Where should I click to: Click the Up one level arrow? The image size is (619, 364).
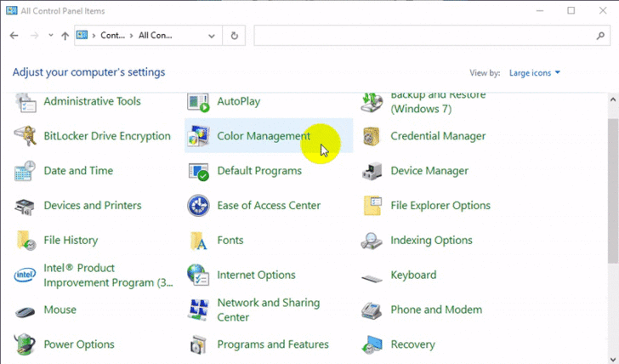click(65, 36)
